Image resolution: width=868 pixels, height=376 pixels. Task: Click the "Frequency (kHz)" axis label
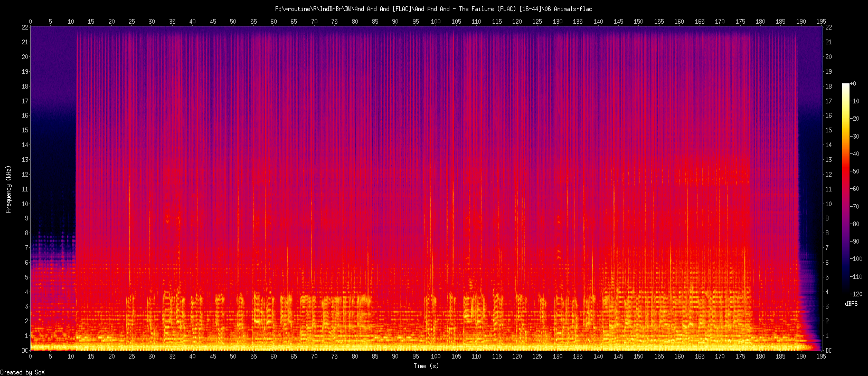[8, 189]
